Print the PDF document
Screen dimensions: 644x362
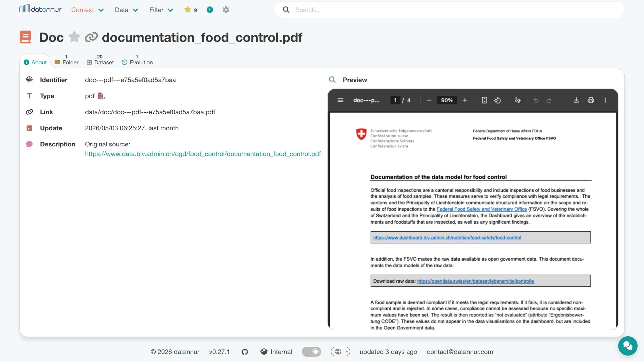click(x=591, y=100)
